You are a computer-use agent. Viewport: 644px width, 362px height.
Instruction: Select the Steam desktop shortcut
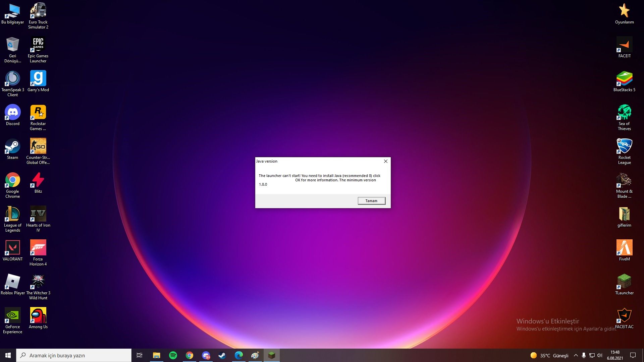point(12,149)
